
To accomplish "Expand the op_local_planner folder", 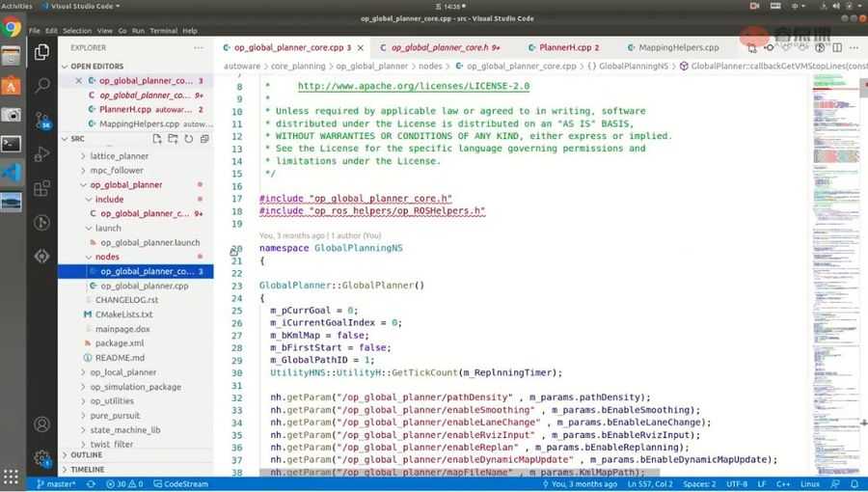I will pyautogui.click(x=122, y=372).
